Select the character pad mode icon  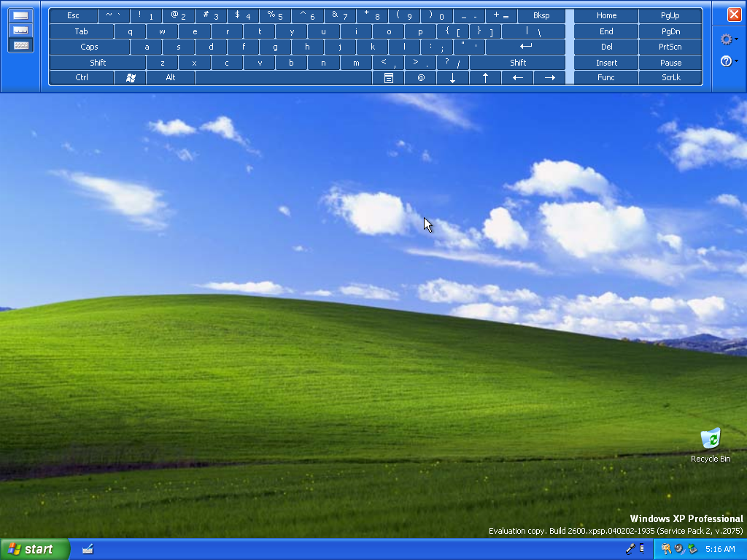[20, 31]
